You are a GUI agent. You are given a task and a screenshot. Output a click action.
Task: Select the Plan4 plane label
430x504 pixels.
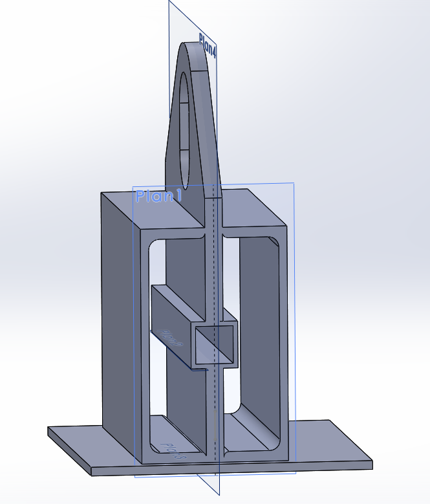point(208,46)
